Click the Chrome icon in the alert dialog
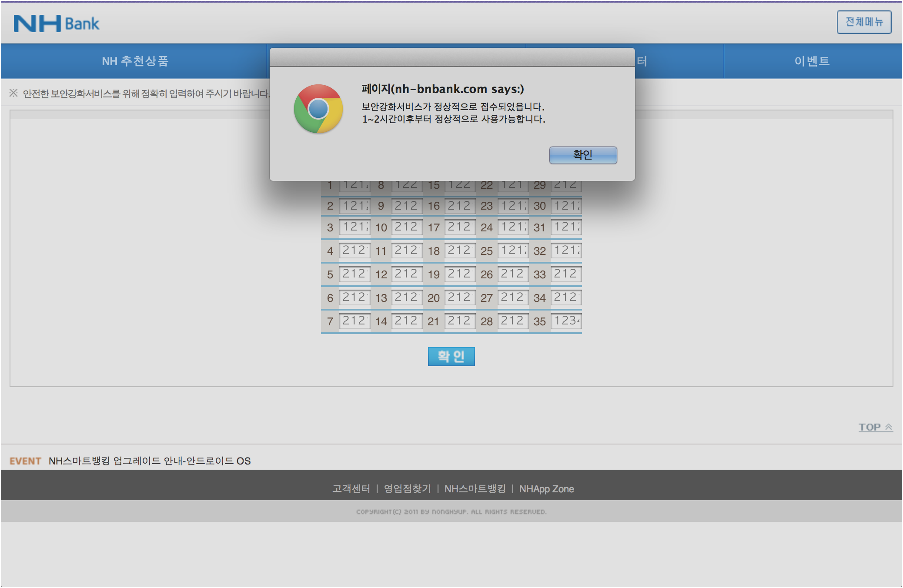Image resolution: width=903 pixels, height=588 pixels. pyautogui.click(x=318, y=109)
